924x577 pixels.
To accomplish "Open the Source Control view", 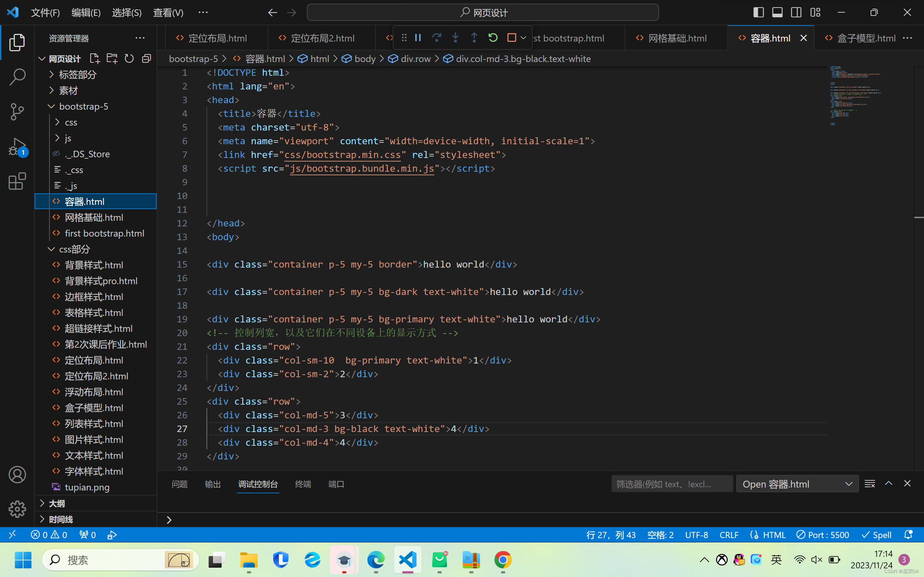I will pos(17,111).
